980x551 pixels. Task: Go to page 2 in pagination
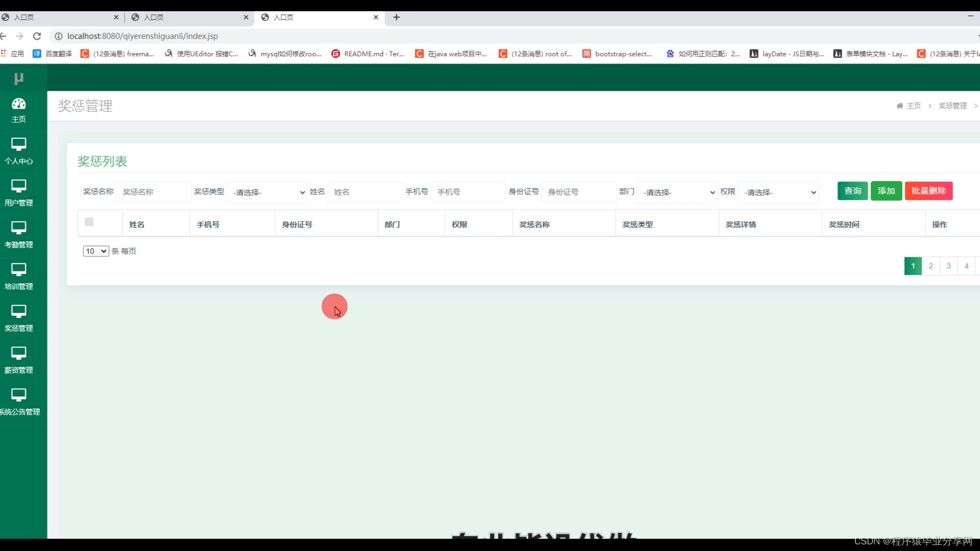(x=930, y=266)
